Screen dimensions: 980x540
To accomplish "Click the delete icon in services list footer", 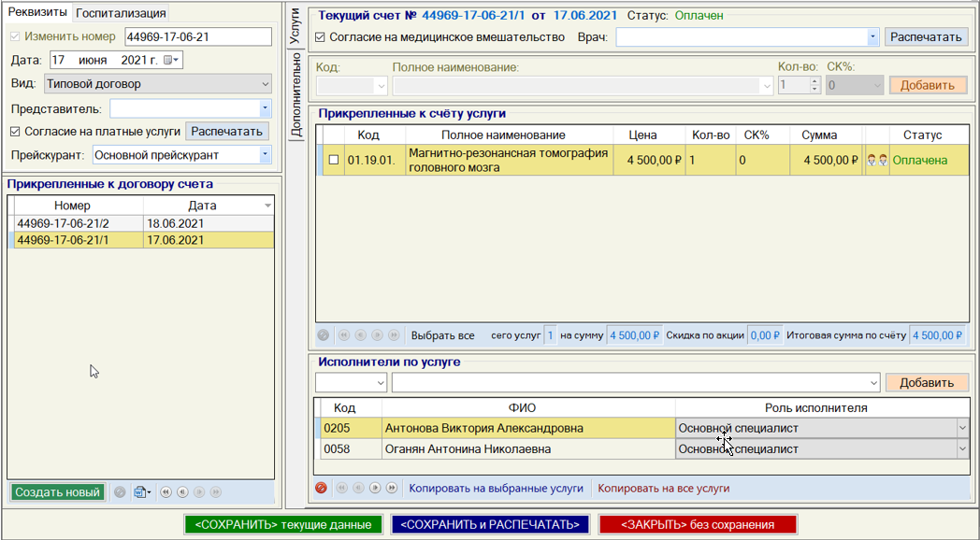I will [x=324, y=335].
